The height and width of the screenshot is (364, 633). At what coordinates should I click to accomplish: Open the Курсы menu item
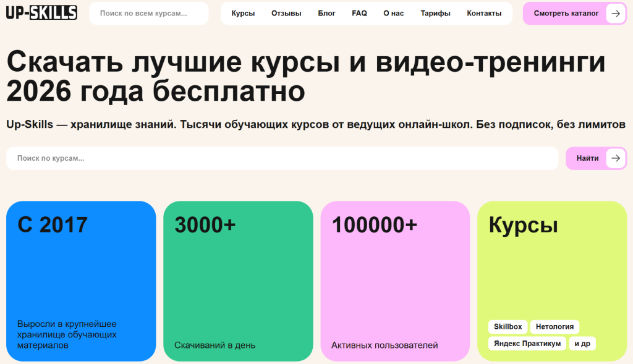(243, 13)
